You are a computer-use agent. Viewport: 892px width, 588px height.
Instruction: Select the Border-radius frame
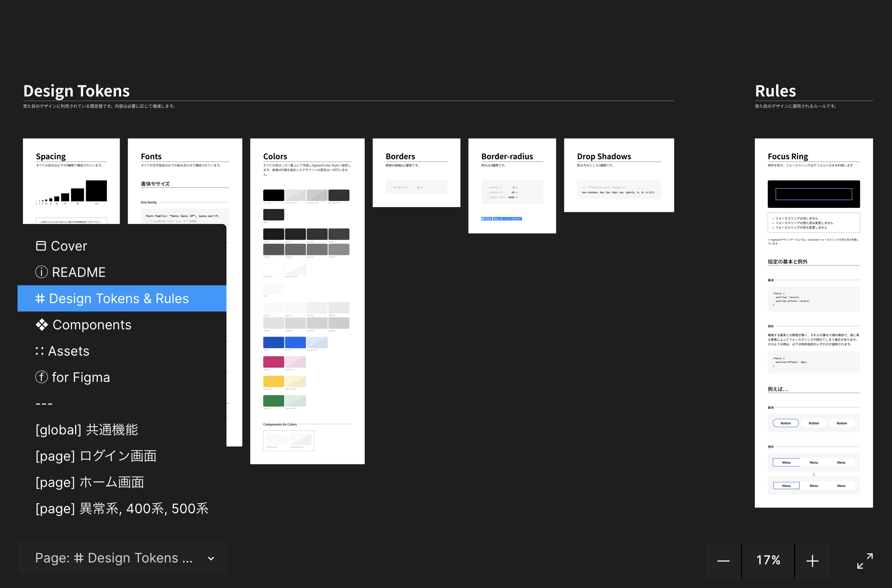click(x=512, y=186)
